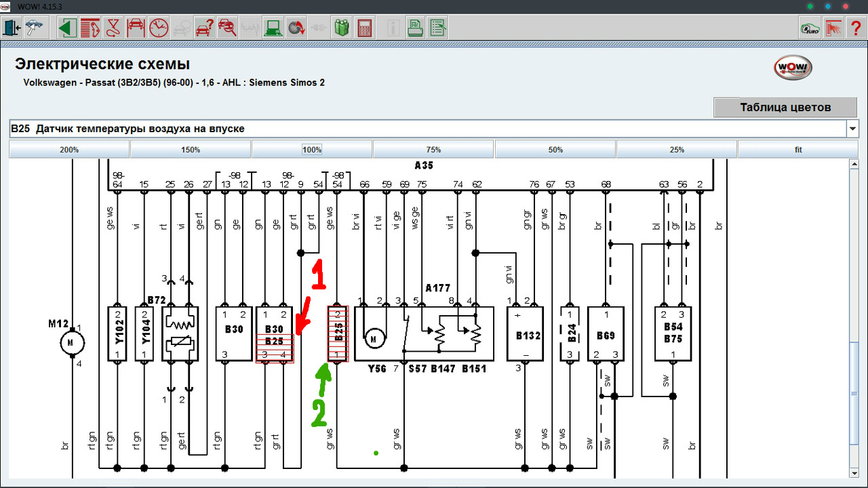This screenshot has width=868, height=488.
Task: Open help with red question mark
Action: (x=855, y=28)
